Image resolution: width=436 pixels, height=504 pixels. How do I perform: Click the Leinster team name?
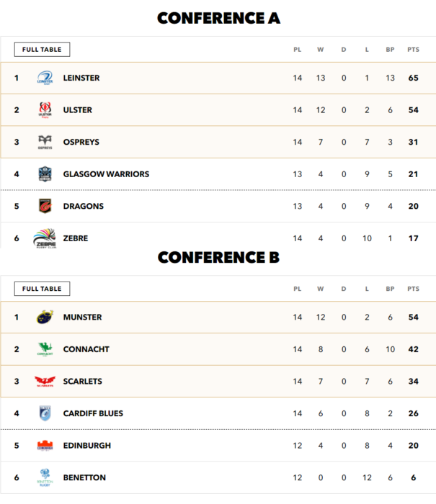[81, 78]
